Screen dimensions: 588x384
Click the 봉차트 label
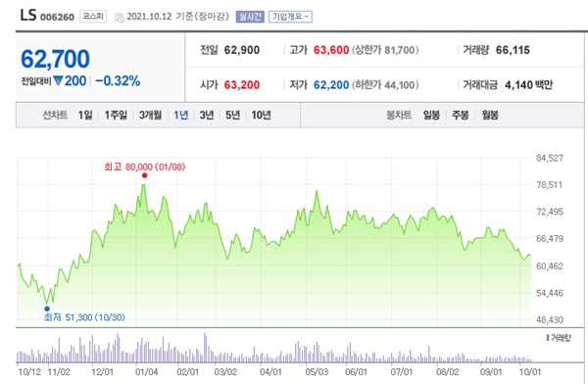399,115
